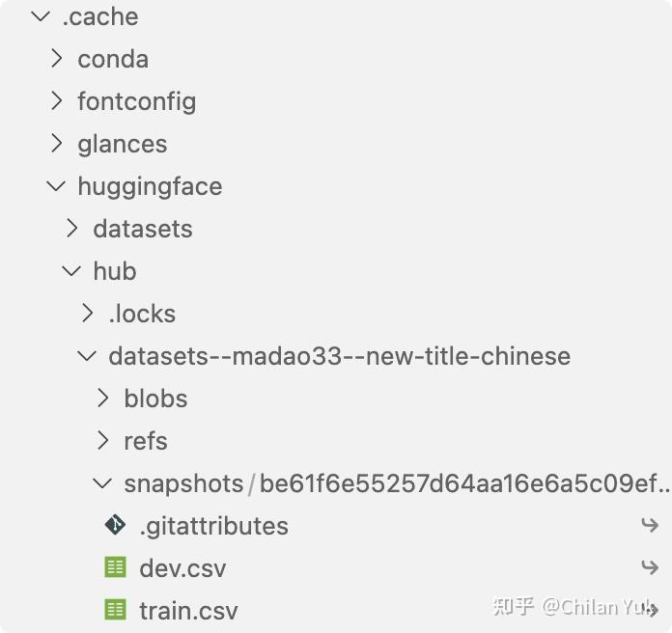Expand the glances folder chevron
This screenshot has height=633, width=672.
point(56,144)
